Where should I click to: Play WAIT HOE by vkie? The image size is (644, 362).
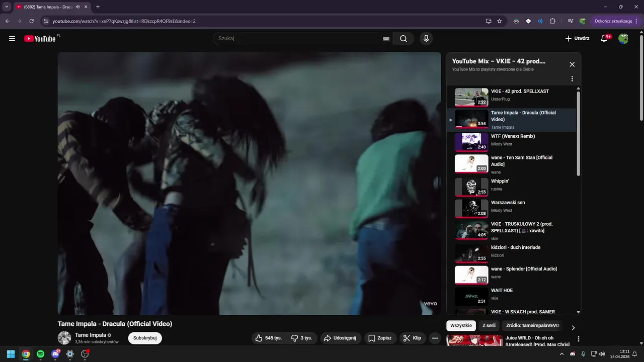coord(512,297)
